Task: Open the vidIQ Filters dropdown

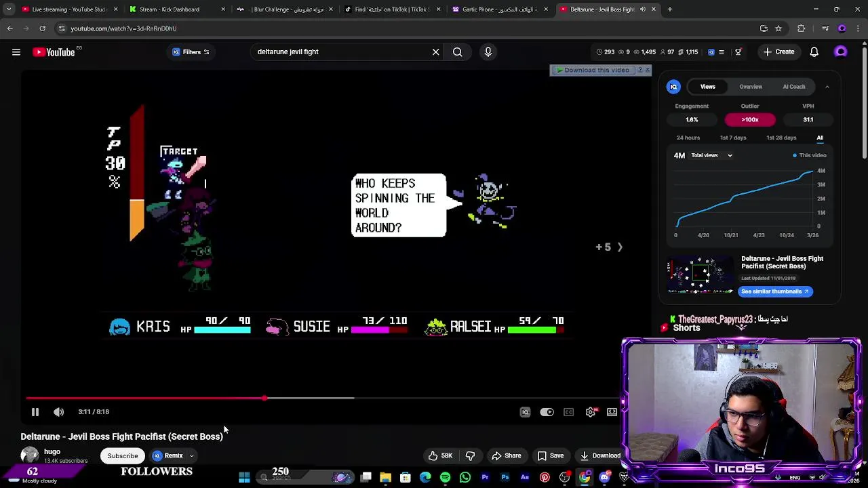Action: [191, 52]
